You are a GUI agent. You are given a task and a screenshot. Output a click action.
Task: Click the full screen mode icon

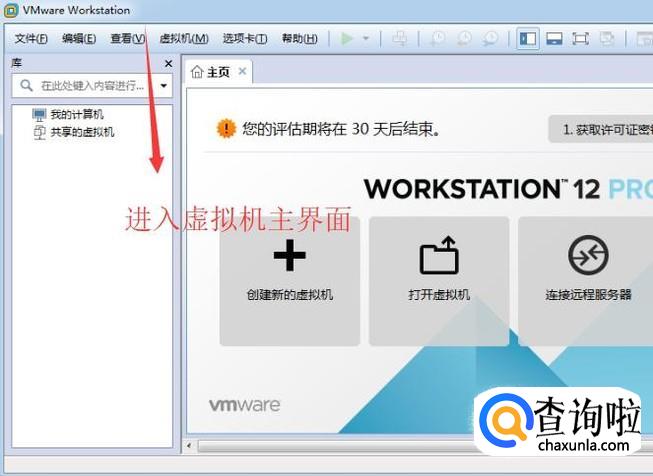tap(581, 39)
